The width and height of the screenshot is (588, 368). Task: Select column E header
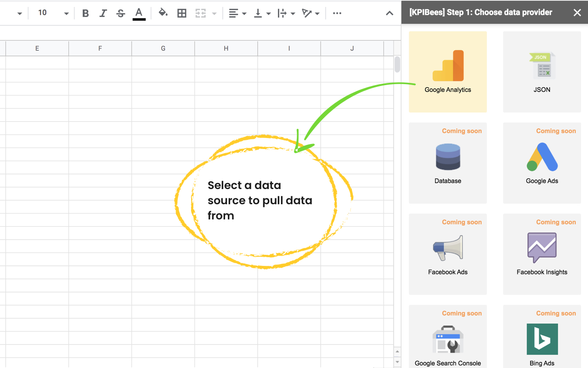pos(37,48)
